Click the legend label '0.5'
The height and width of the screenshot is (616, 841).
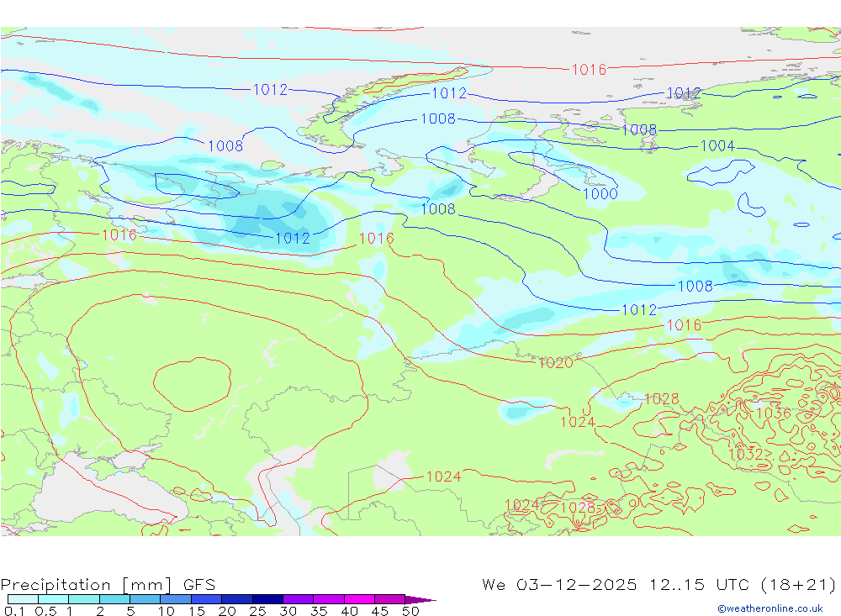(x=45, y=611)
